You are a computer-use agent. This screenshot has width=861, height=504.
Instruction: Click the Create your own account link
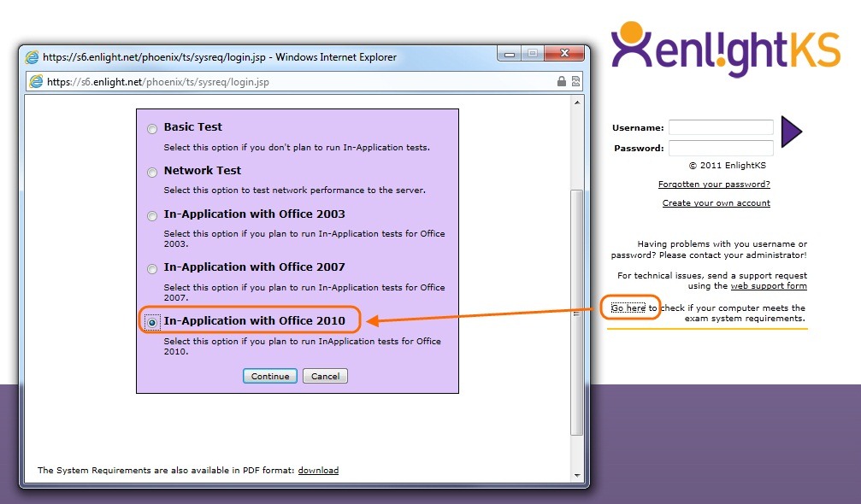coord(716,203)
